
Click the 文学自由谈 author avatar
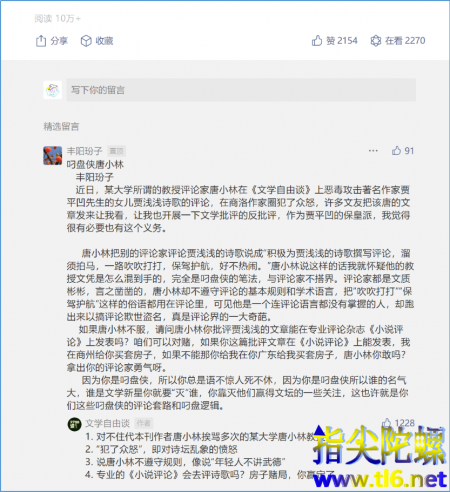[x=74, y=424]
